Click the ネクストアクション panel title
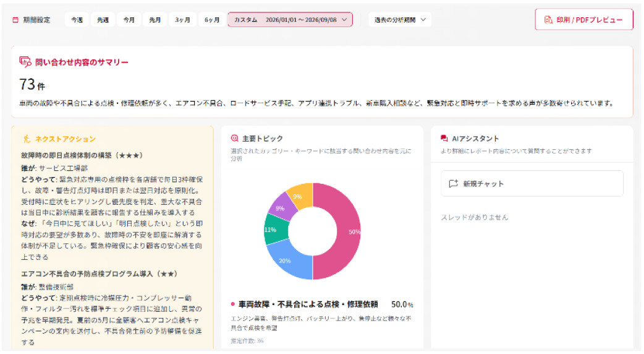644x354 pixels. [x=66, y=139]
